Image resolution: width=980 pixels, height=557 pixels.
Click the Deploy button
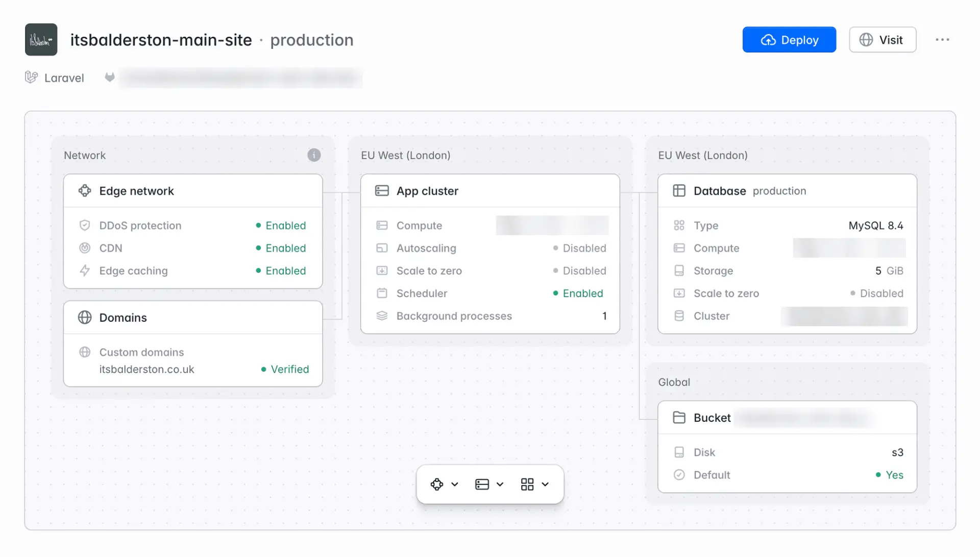click(x=789, y=40)
